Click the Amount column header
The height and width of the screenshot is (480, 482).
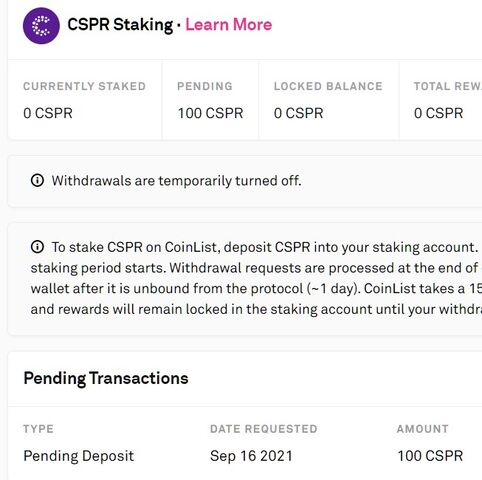click(x=423, y=429)
